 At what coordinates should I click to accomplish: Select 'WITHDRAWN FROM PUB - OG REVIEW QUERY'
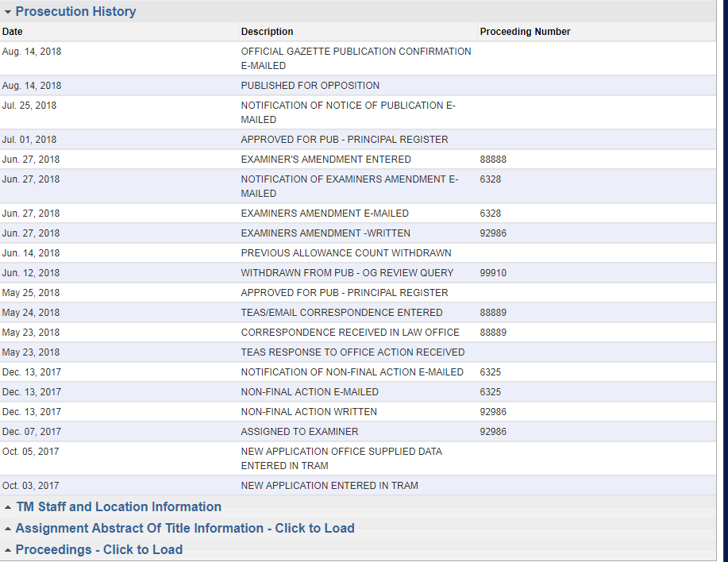coord(347,273)
